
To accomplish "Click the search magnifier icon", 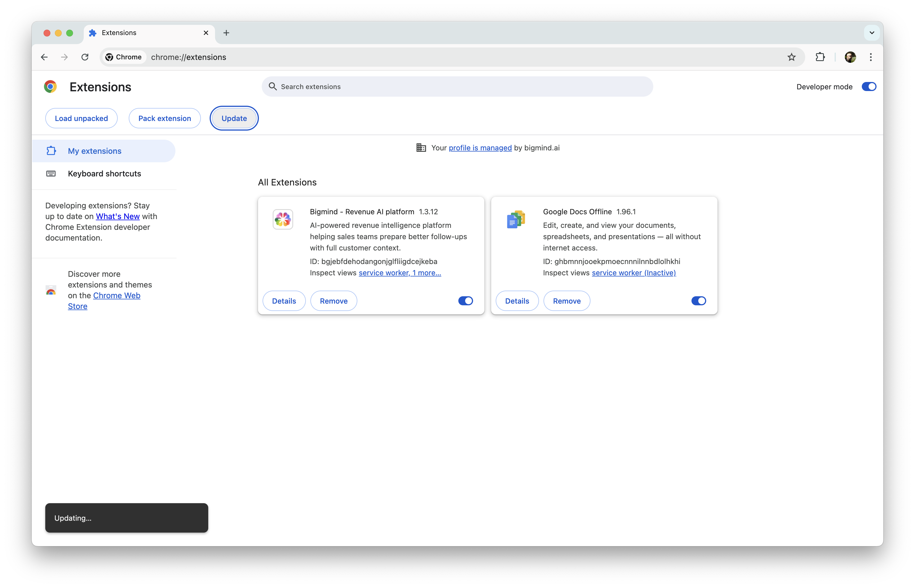I will tap(272, 86).
